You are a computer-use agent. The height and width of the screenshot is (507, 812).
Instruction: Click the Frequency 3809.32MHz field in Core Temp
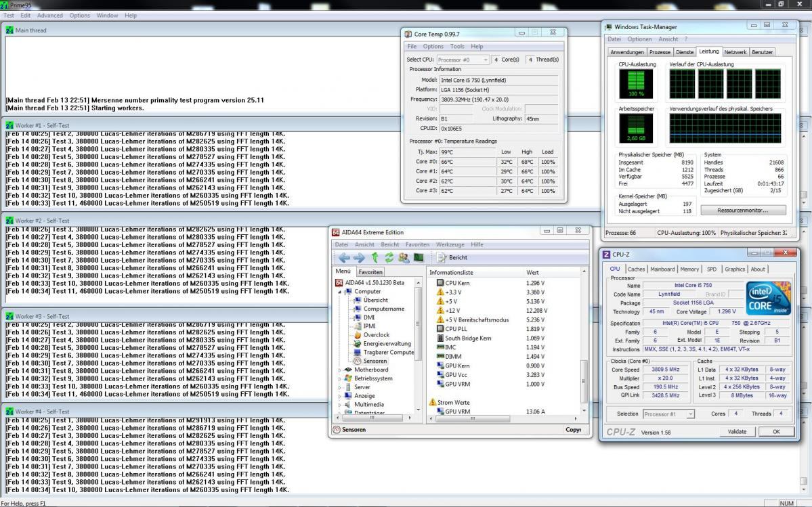(498, 100)
